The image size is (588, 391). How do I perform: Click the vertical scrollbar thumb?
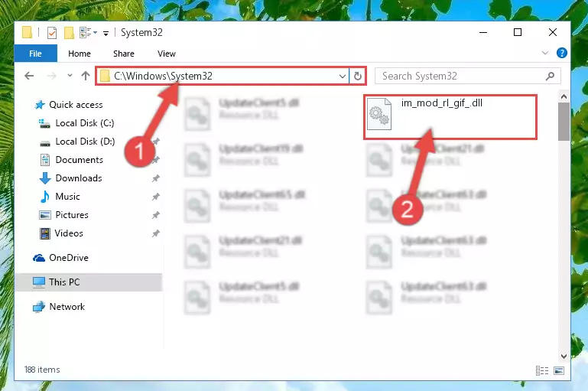point(564,122)
